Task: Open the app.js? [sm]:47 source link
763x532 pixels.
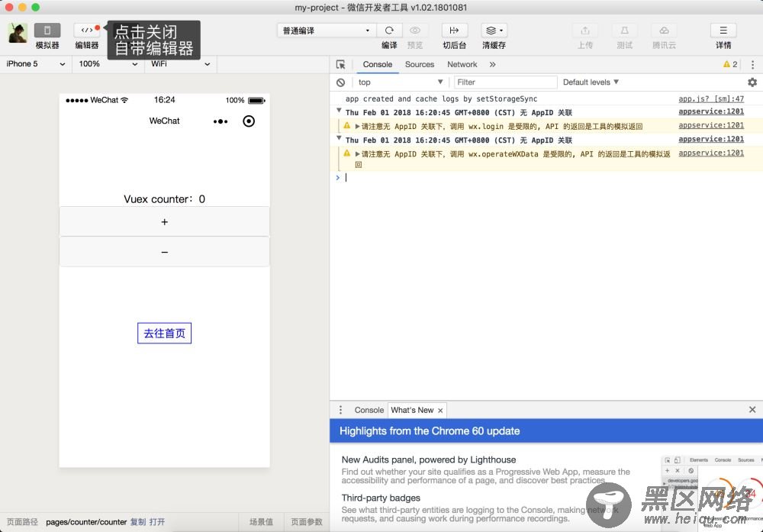Action: (711, 98)
